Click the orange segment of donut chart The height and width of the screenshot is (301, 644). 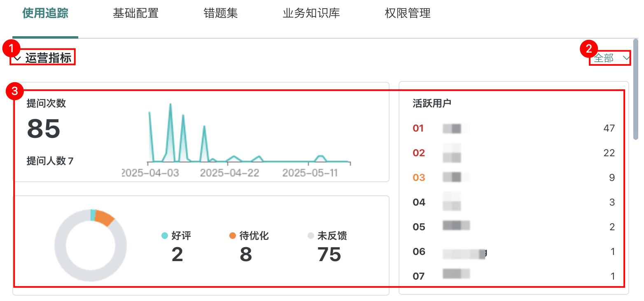[105, 218]
